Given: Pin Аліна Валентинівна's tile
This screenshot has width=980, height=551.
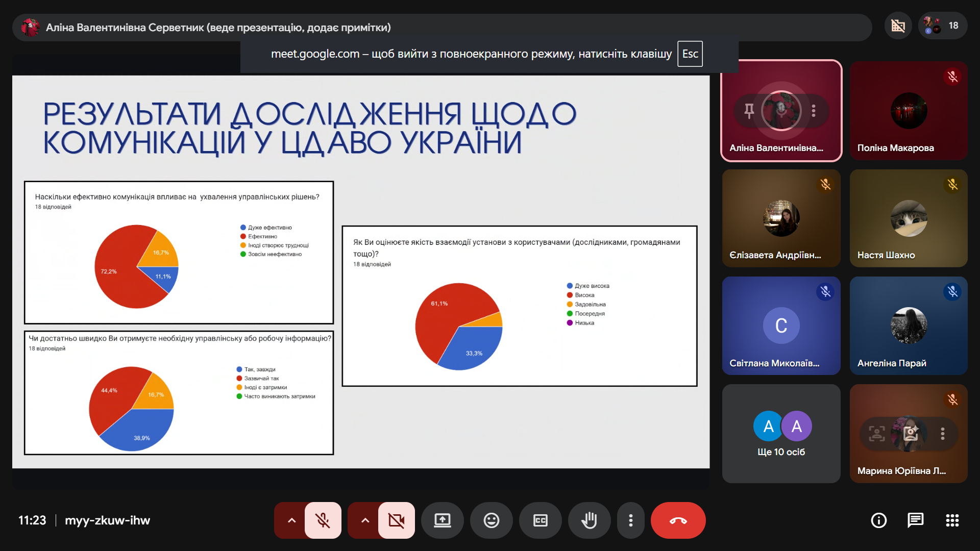Looking at the screenshot, I should pyautogui.click(x=749, y=110).
